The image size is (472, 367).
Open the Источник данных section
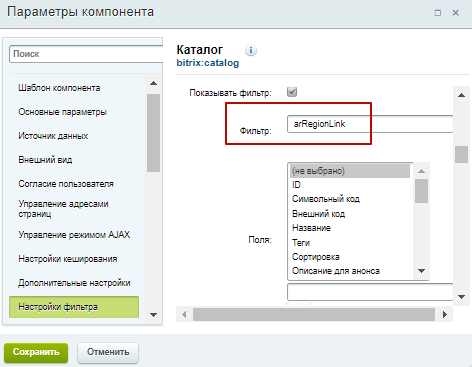53,136
